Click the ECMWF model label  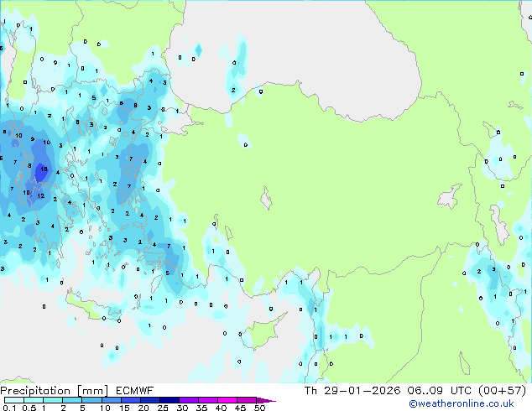click(x=135, y=391)
